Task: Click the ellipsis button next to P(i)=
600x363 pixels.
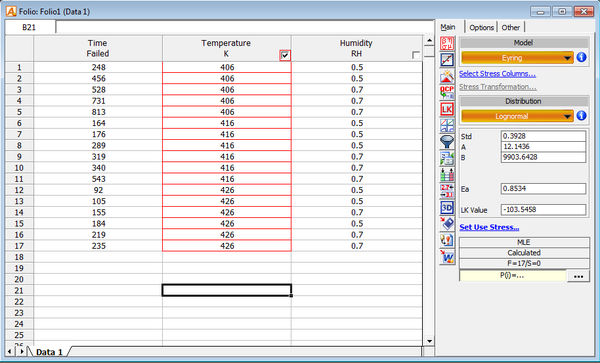Action: (578, 276)
